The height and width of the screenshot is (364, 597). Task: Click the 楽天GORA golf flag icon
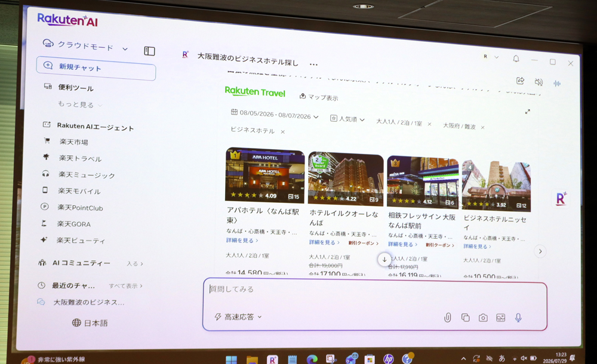point(44,223)
